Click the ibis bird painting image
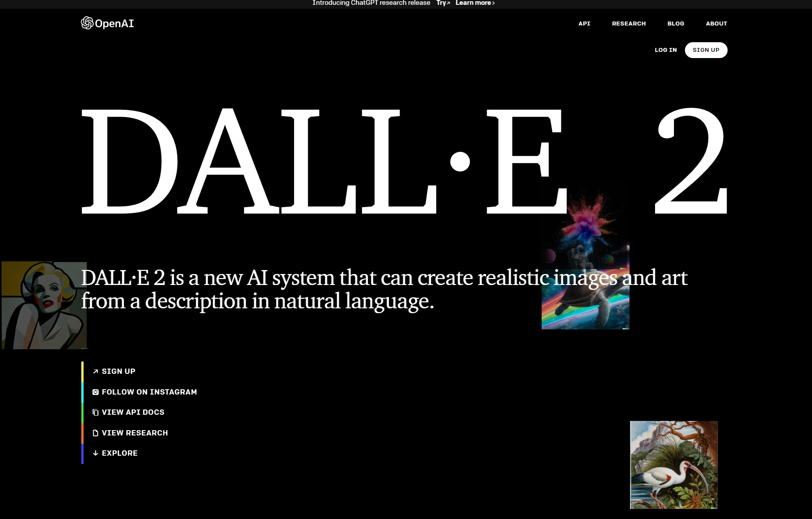Image resolution: width=812 pixels, height=519 pixels. 674,465
